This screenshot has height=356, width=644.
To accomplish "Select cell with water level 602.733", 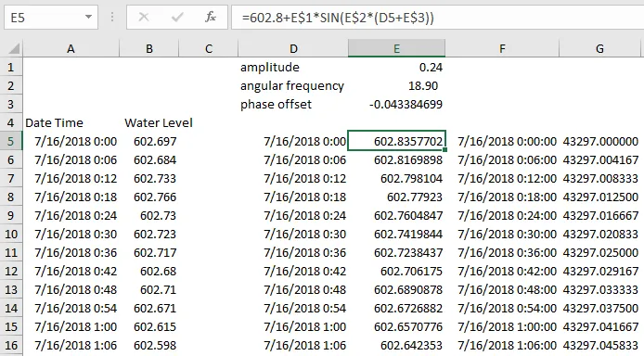I will (149, 178).
